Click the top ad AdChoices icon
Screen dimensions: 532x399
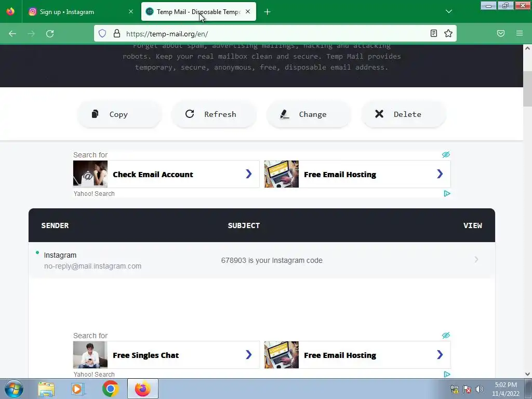[447, 194]
